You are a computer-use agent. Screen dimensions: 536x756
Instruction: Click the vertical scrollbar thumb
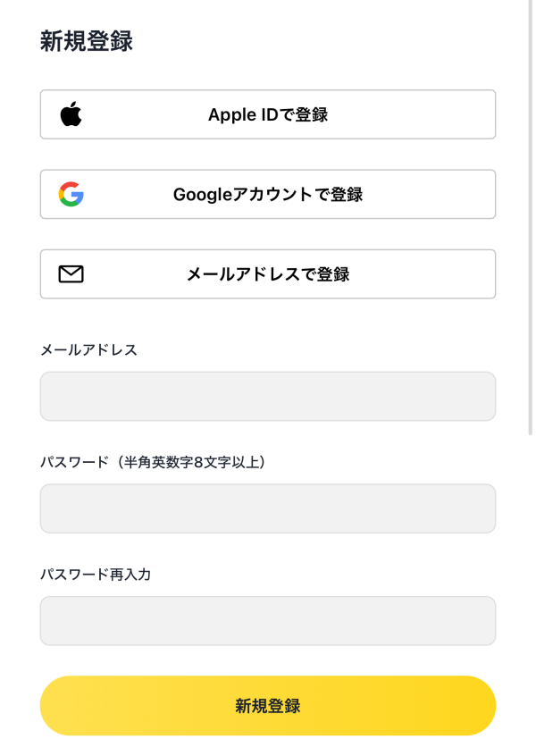tap(529, 214)
